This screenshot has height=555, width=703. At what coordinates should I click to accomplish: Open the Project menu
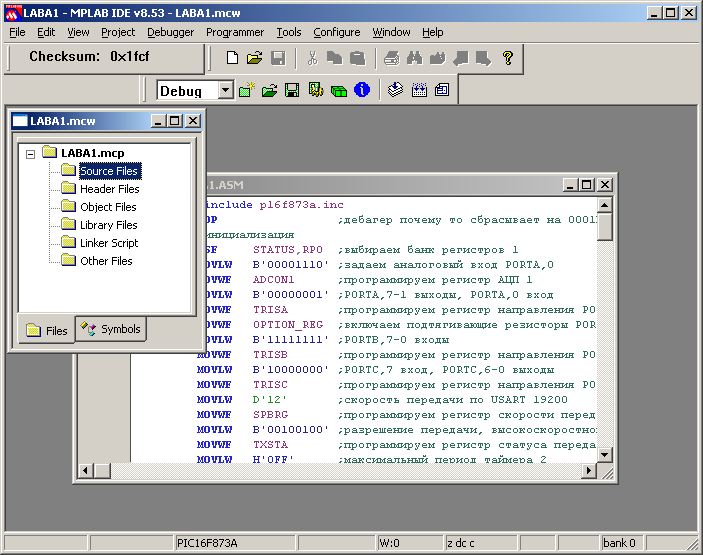pyautogui.click(x=118, y=32)
